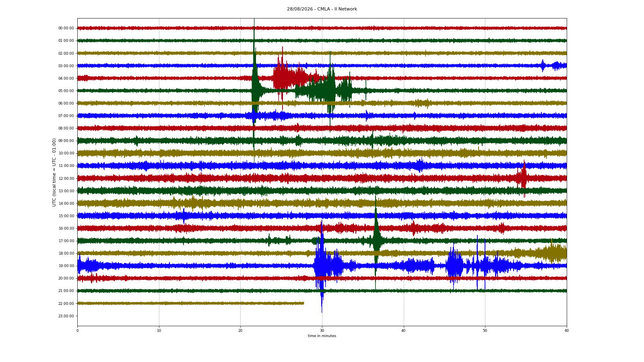Screen dimensions: 644x362
Task: Pick the 07:00:00 hour label
Action: click(x=66, y=116)
